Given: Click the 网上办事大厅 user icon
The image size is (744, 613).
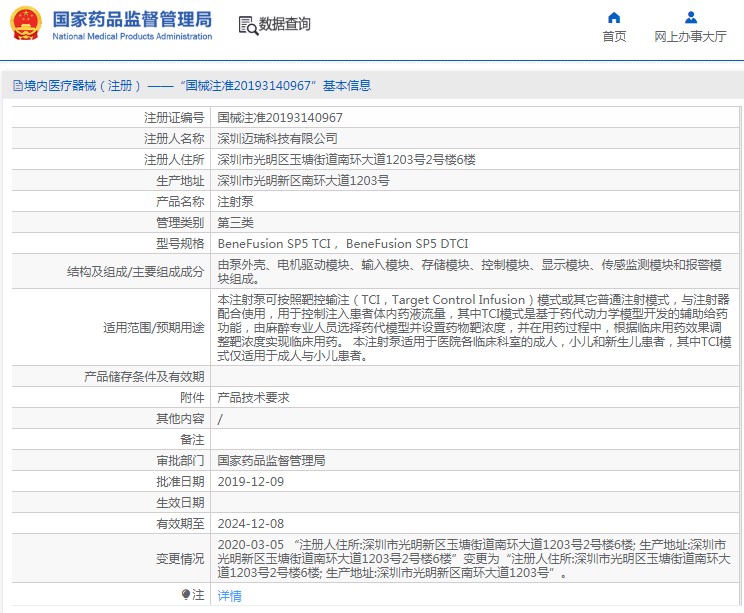Looking at the screenshot, I should click(x=691, y=18).
